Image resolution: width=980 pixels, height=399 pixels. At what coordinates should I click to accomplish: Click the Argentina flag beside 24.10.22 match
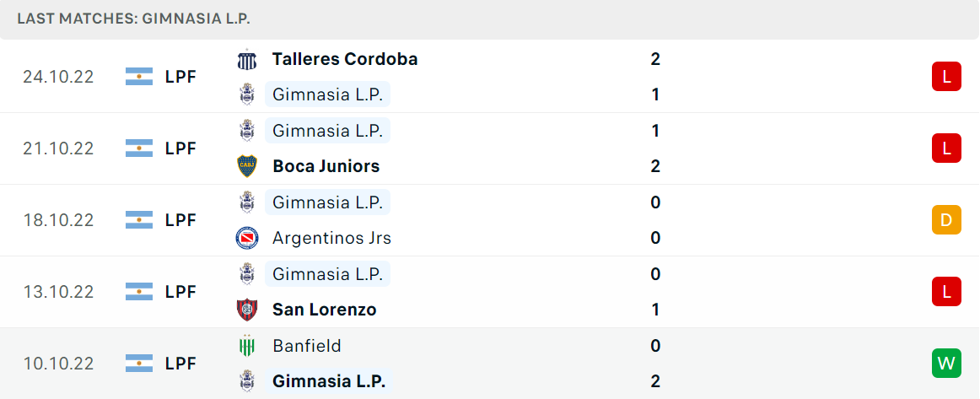(139, 77)
